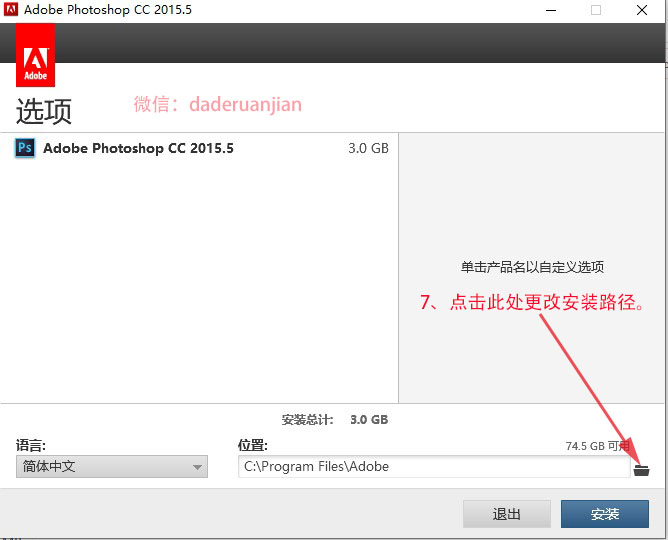This screenshot has height=540, width=668.
Task: Click the arrow on the language combo box
Action: coord(196,467)
